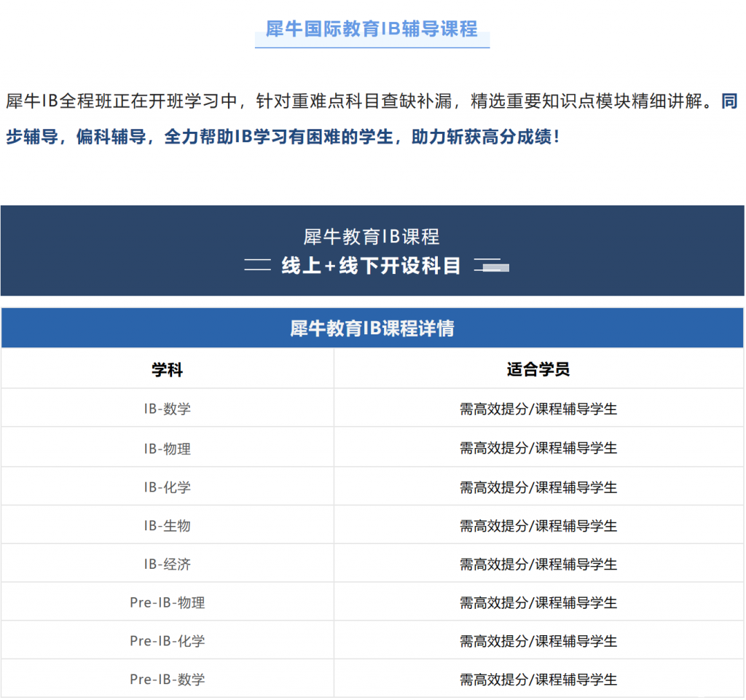Click 需高效提分/课程辅导学生 in the IB-物理 row
This screenshot has height=700, width=746.
(x=538, y=448)
